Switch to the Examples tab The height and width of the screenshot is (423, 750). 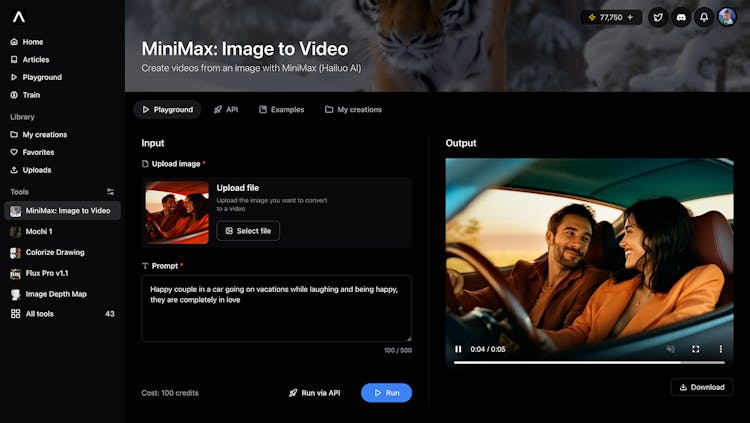click(281, 110)
